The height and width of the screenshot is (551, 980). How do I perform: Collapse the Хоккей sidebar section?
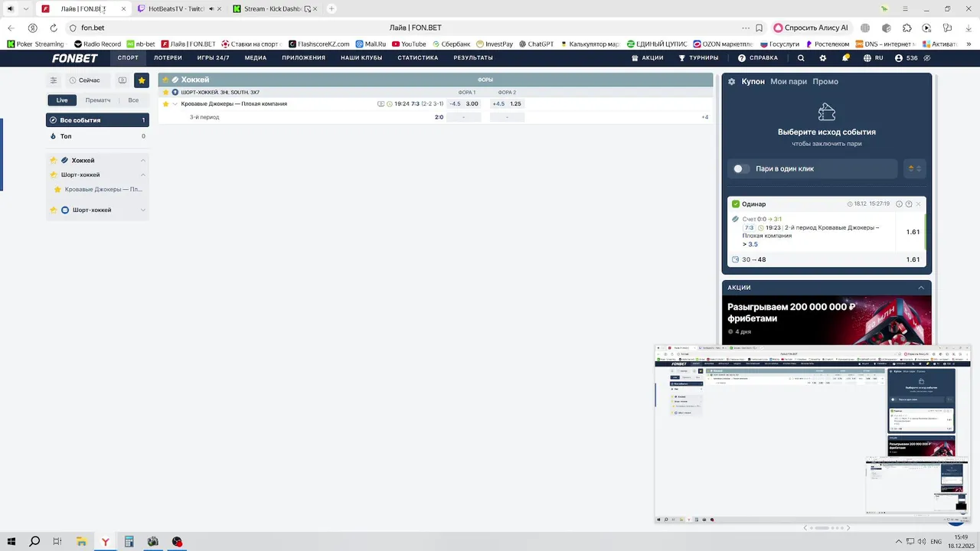pyautogui.click(x=142, y=161)
